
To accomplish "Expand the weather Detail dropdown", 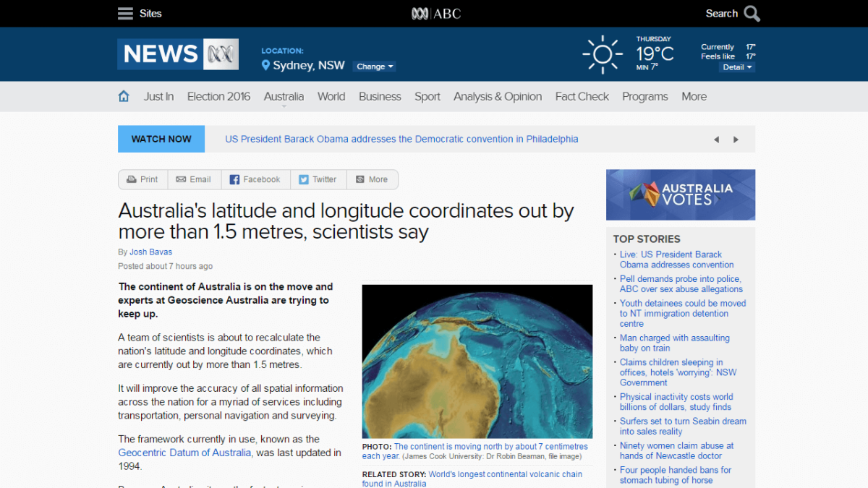I will tap(736, 67).
